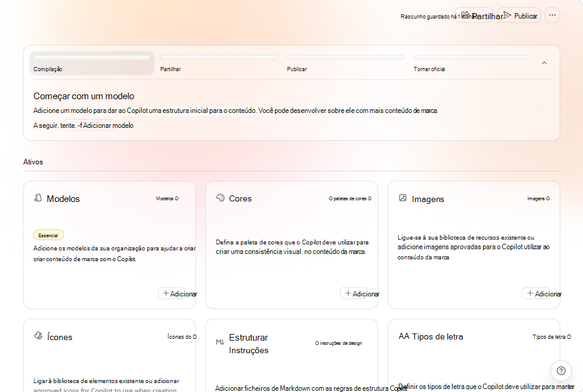
Task: Click the Cores card title
Action: pos(240,198)
